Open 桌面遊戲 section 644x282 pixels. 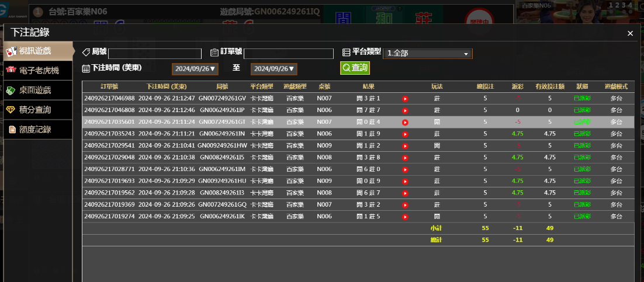pos(37,90)
